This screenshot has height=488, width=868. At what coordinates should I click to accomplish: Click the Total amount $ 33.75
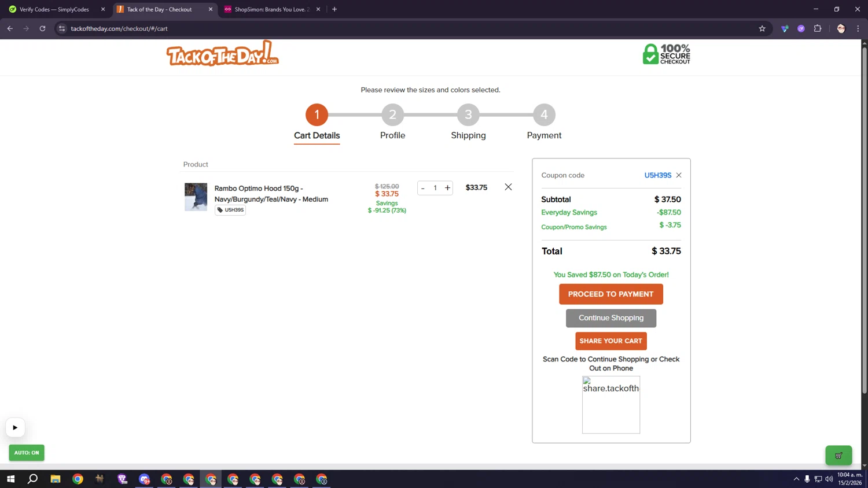pyautogui.click(x=666, y=251)
